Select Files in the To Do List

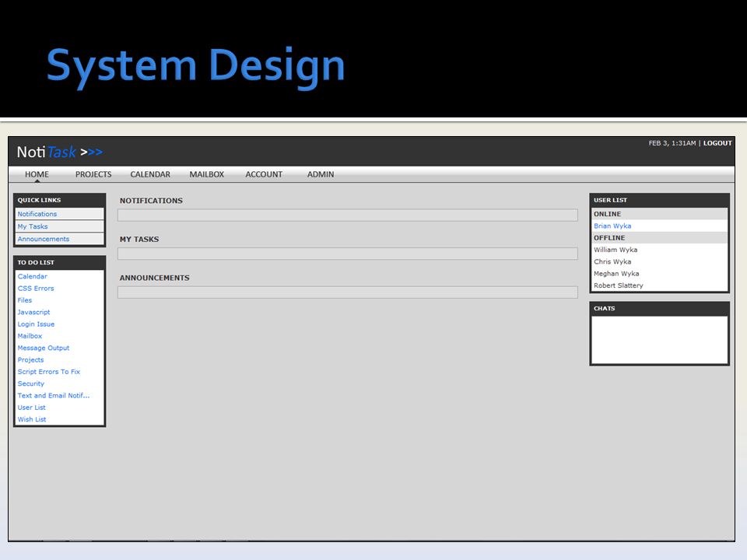(25, 300)
